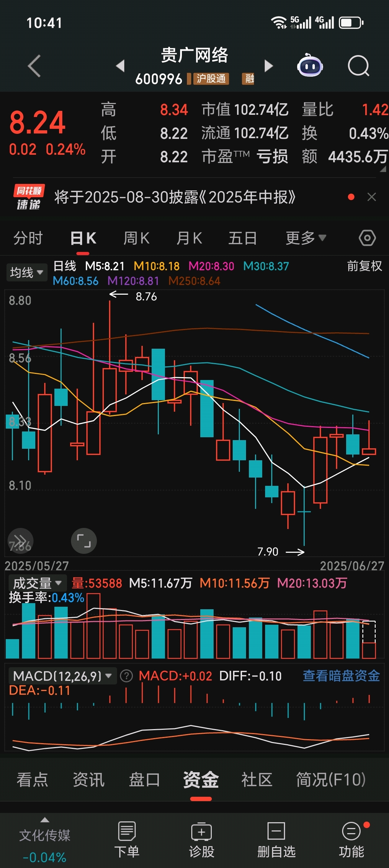389x868 pixels.
Task: Open the search magnifier icon
Action: point(359,66)
